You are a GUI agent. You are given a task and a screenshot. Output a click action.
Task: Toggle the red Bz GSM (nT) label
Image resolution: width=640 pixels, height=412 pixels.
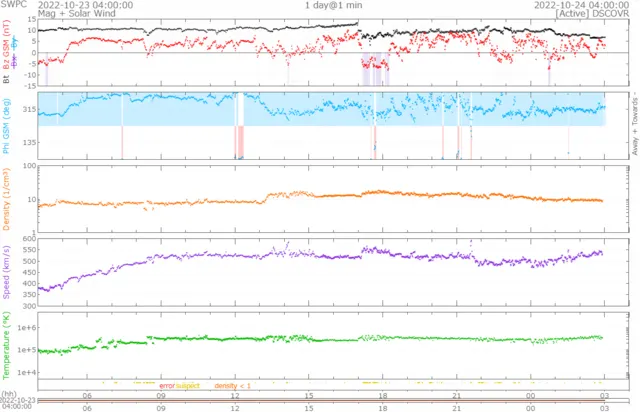click(x=6, y=45)
